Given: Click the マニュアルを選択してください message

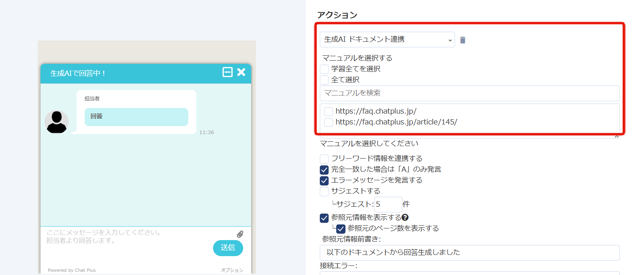Looking at the screenshot, I should tap(369, 143).
